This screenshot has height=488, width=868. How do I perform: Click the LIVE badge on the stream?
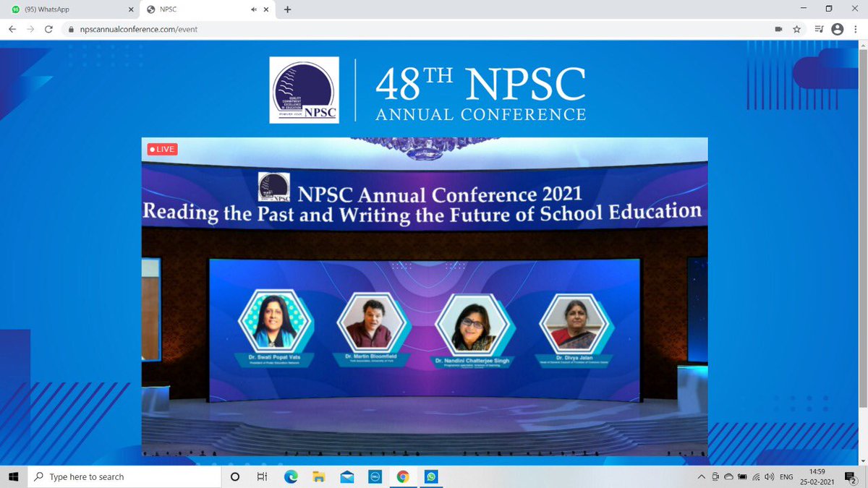click(x=162, y=149)
